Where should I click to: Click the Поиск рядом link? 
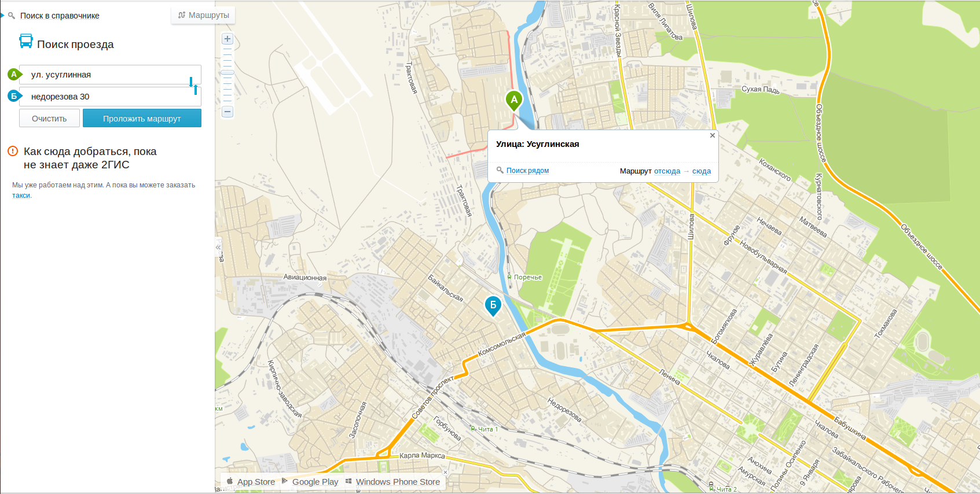(x=527, y=171)
